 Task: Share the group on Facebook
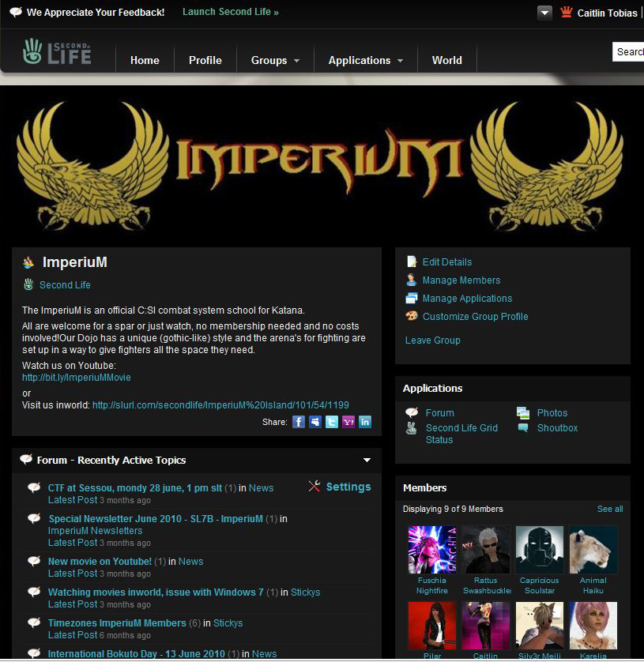click(x=299, y=422)
